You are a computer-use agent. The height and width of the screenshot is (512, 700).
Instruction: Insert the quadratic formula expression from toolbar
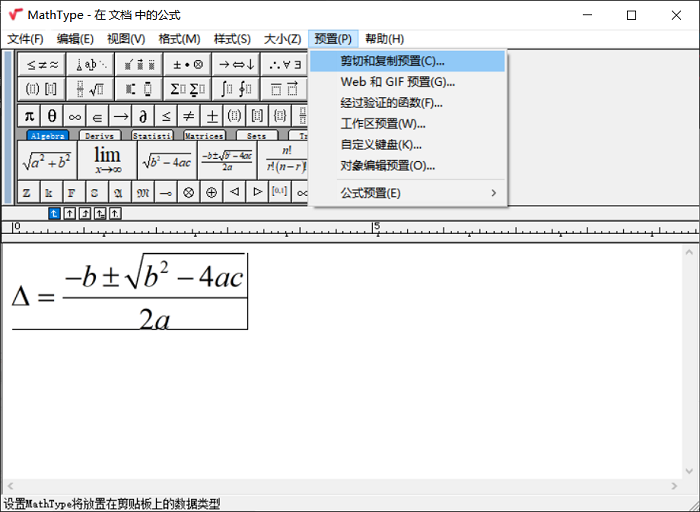[227, 160]
